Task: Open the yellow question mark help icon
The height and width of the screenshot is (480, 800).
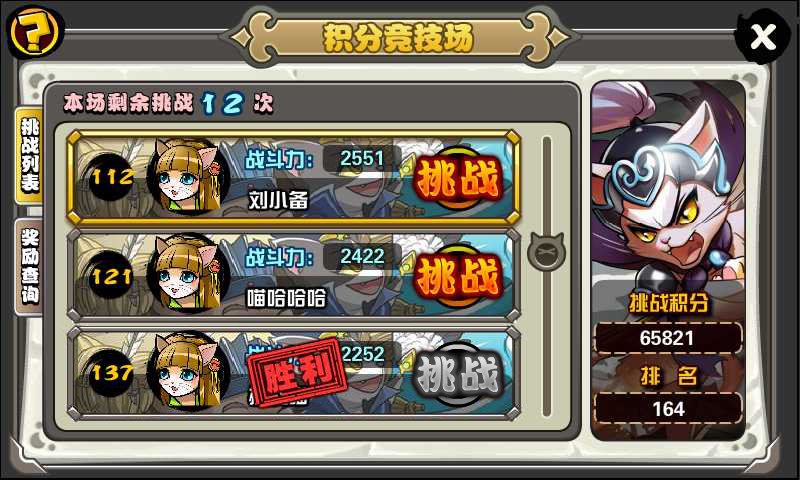Action: coord(35,32)
